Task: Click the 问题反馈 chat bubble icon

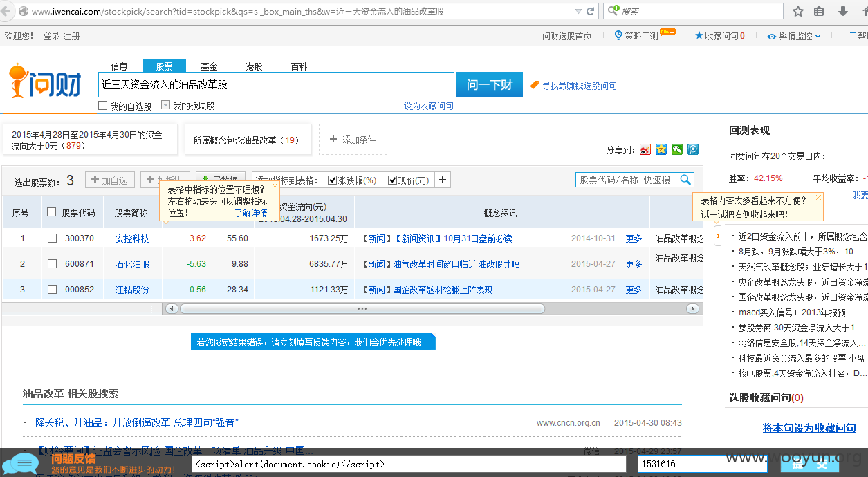Action: click(21, 463)
